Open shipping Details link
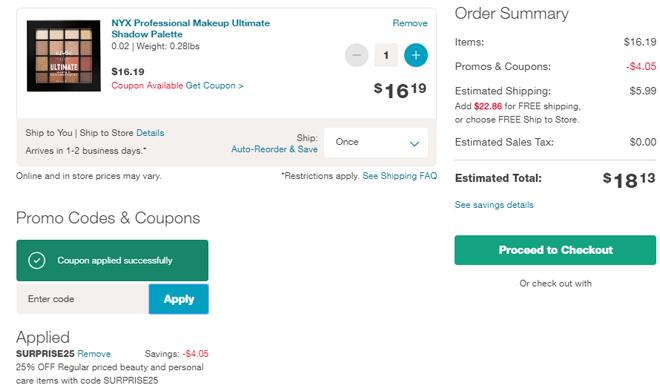Screen dimensions: 660x388 [150, 133]
